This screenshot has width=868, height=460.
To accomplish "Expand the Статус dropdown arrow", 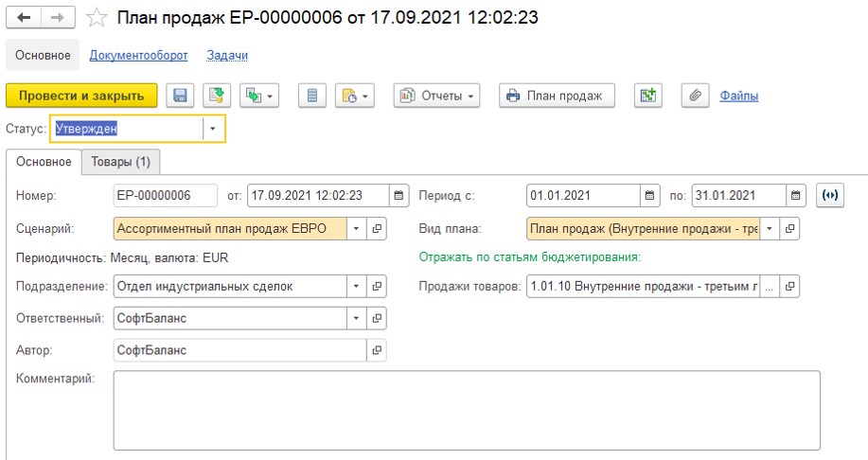I will [x=213, y=129].
